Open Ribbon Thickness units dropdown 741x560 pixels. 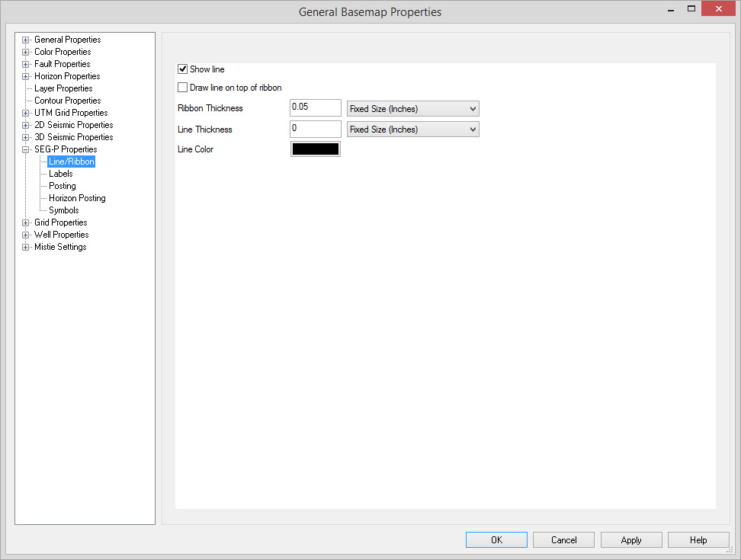point(412,109)
